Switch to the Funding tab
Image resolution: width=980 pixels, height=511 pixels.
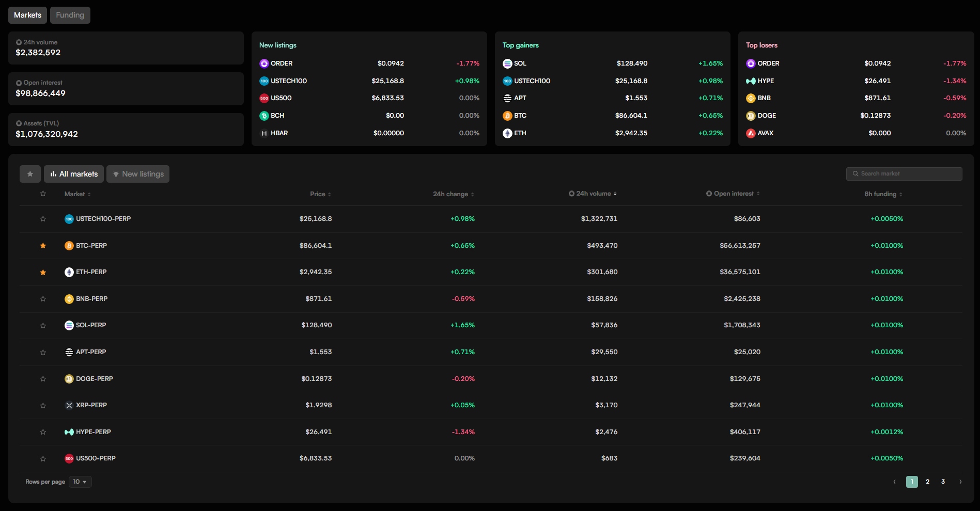(70, 15)
